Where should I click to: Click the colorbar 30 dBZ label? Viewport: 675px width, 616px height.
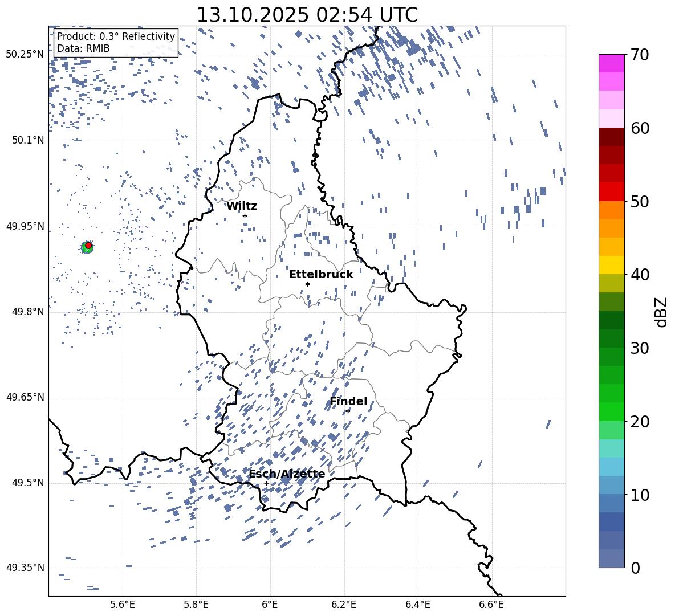(640, 348)
